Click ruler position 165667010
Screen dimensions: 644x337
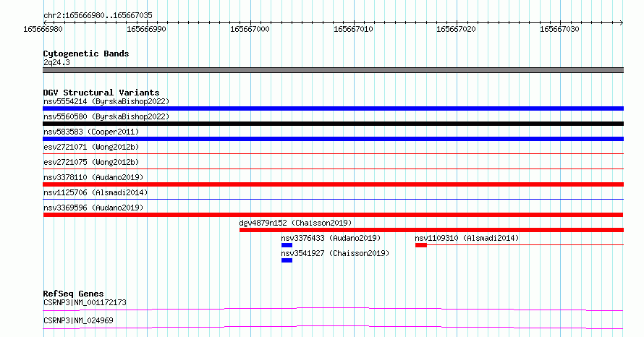tap(354, 29)
